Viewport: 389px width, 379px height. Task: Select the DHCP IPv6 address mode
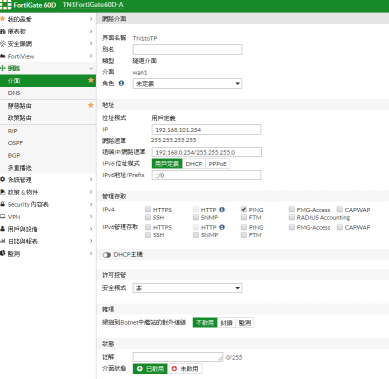pyautogui.click(x=194, y=164)
